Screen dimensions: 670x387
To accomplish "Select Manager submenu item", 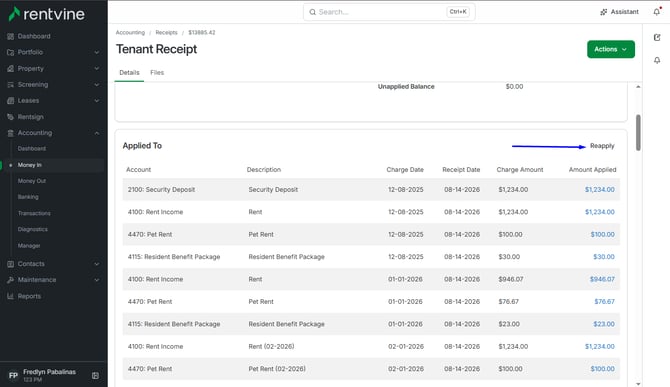I will (x=29, y=246).
